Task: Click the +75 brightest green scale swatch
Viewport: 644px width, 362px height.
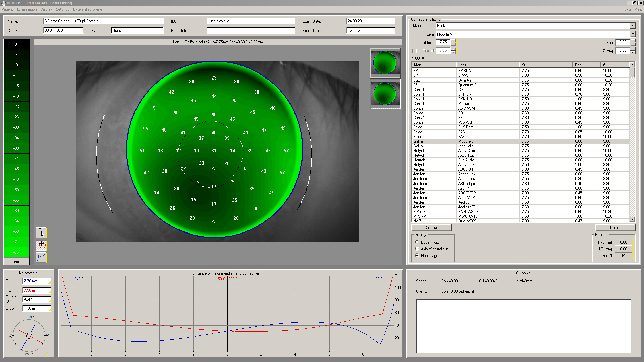Action: click(16, 252)
